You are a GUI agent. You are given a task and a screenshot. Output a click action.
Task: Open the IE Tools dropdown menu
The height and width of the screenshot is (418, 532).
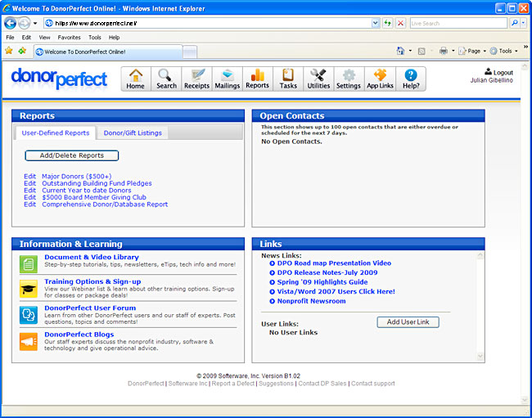pos(504,51)
